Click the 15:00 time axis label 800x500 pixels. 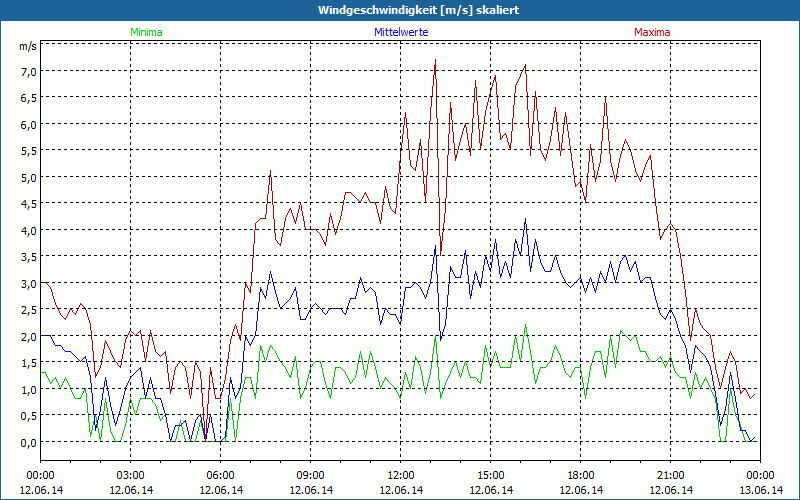(491, 476)
